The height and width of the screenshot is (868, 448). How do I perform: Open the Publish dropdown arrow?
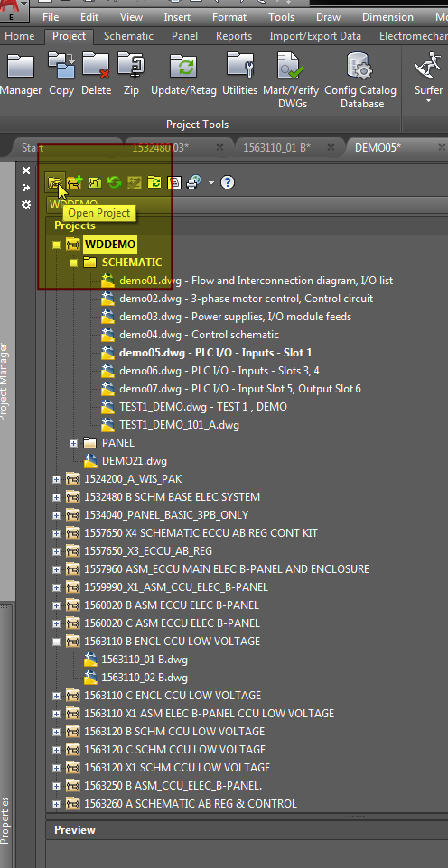[211, 182]
